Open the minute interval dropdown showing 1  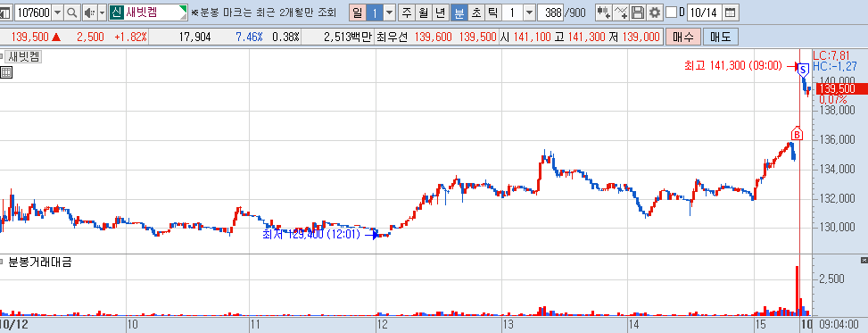[x=529, y=12]
